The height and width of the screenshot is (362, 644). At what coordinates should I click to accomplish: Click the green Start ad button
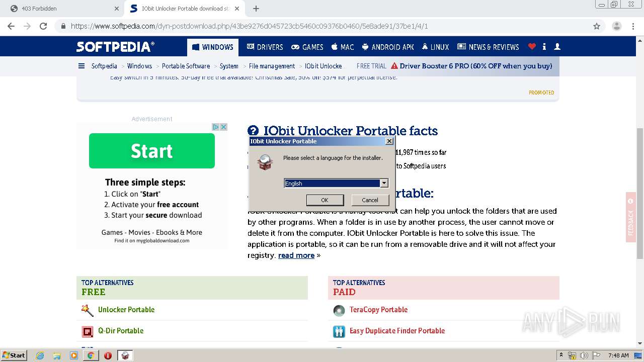152,151
